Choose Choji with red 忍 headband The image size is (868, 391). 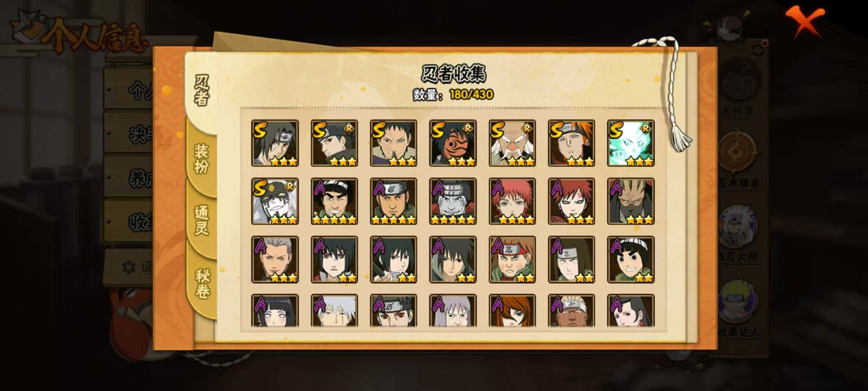512,260
